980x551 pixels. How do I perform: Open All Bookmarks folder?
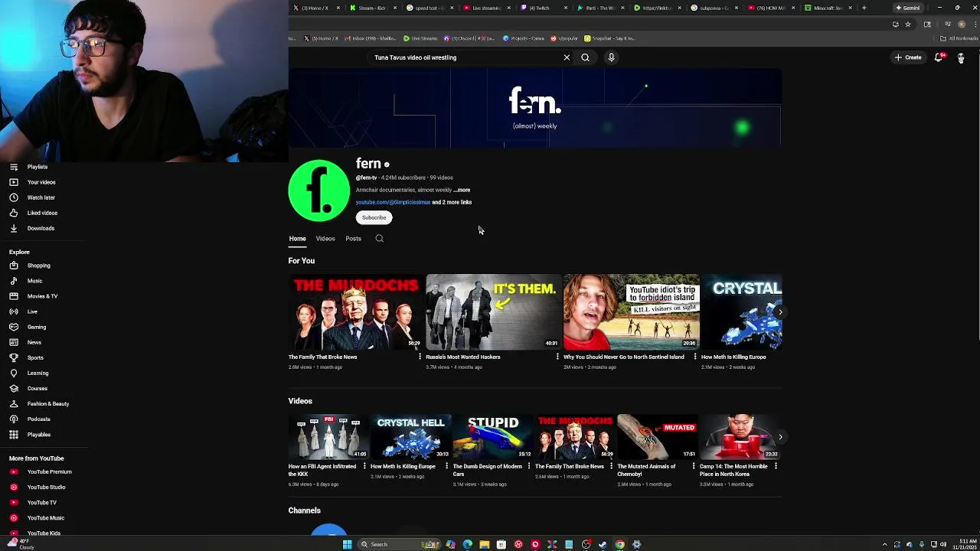(x=960, y=38)
